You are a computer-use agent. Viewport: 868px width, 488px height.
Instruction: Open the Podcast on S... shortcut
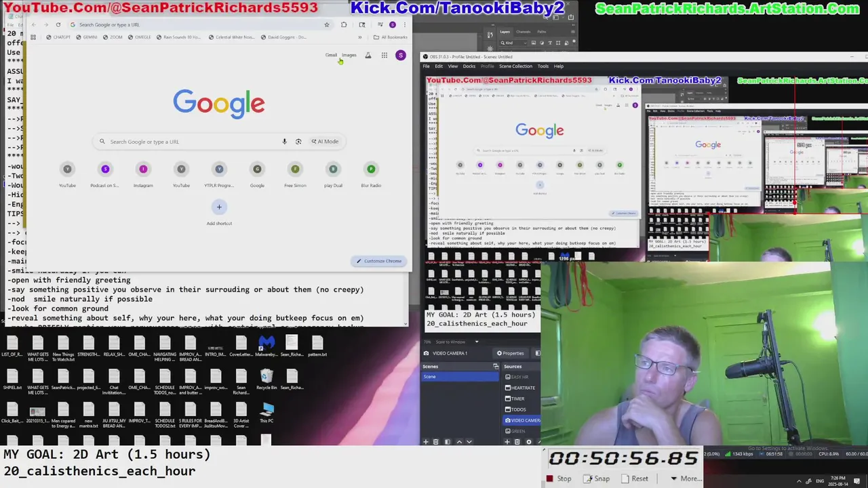(x=105, y=174)
